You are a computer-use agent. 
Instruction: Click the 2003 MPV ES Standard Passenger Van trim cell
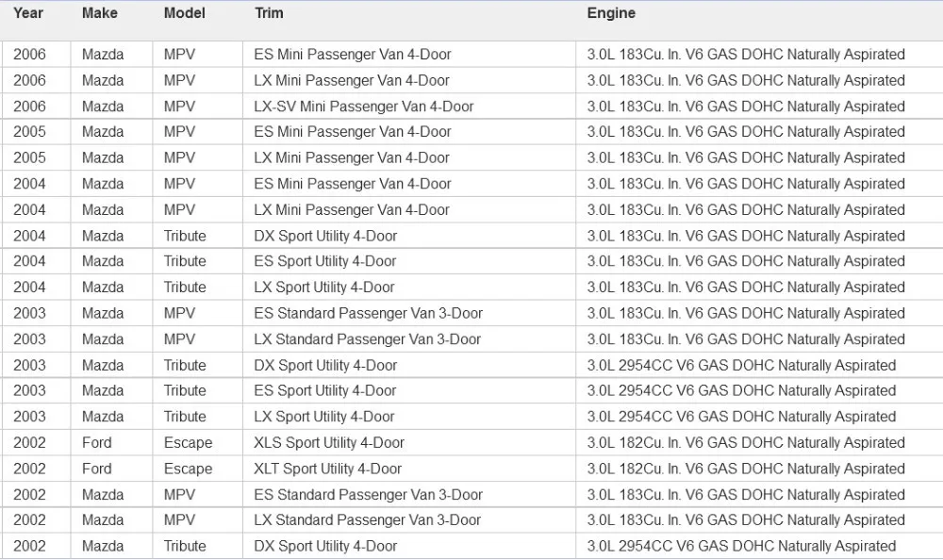(x=409, y=313)
